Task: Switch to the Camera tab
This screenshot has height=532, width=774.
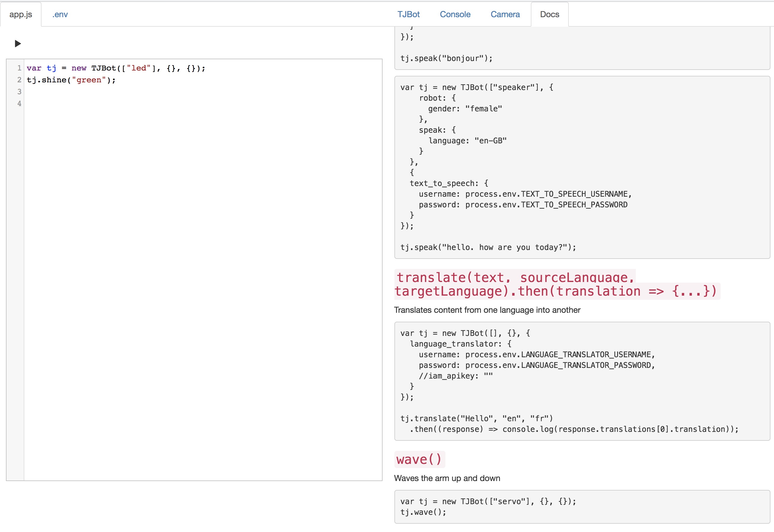Action: tap(505, 14)
